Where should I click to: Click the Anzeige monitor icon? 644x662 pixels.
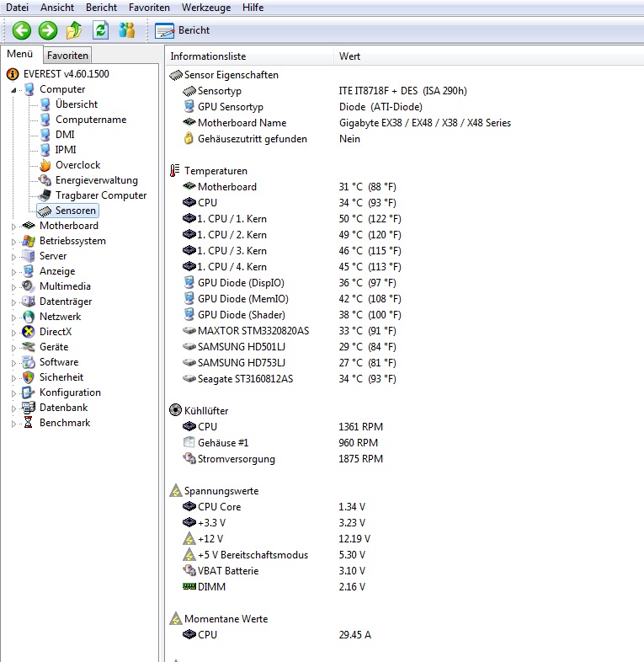click(x=29, y=271)
